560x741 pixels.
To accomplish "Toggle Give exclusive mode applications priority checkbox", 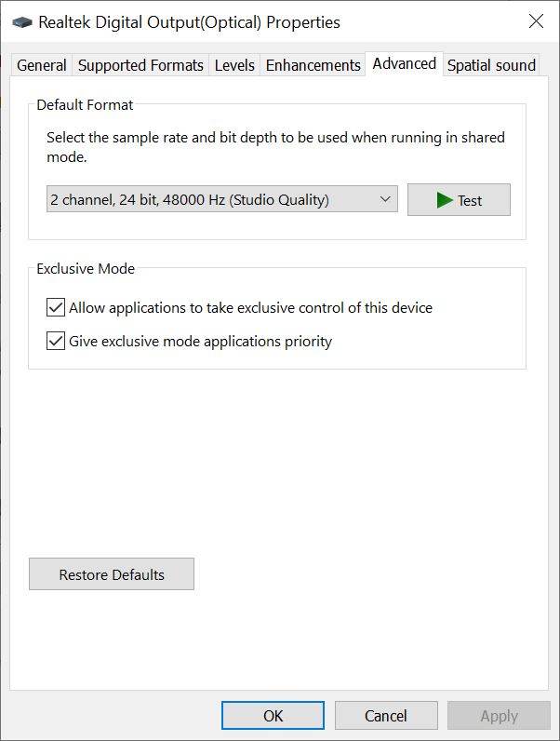I will [x=56, y=341].
